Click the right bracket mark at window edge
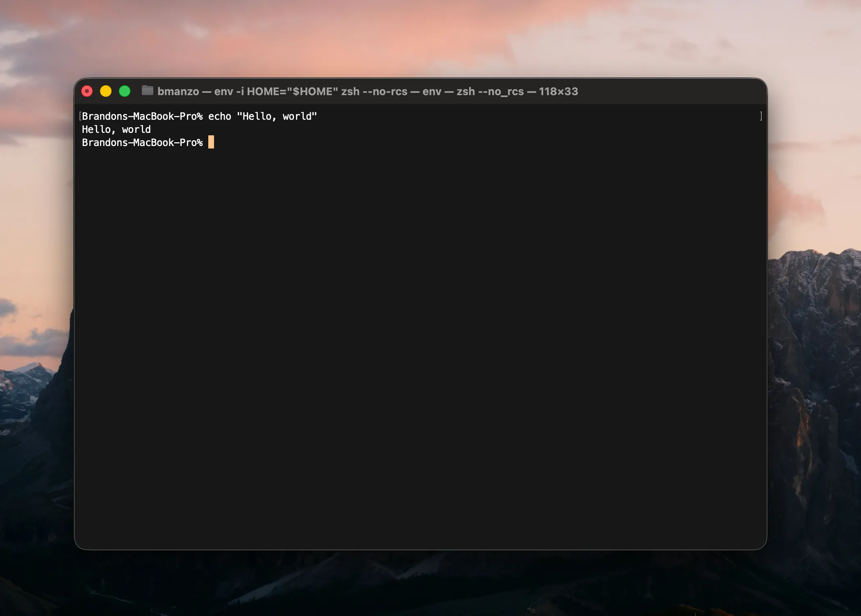The image size is (861, 616). click(x=761, y=116)
